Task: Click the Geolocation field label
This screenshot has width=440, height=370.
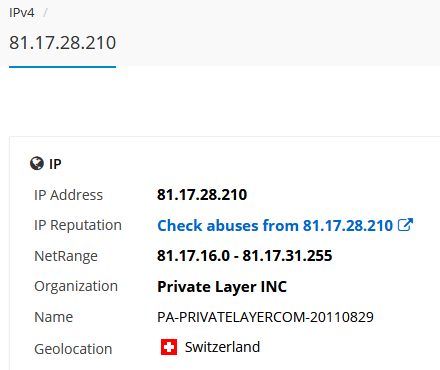Action: click(73, 349)
